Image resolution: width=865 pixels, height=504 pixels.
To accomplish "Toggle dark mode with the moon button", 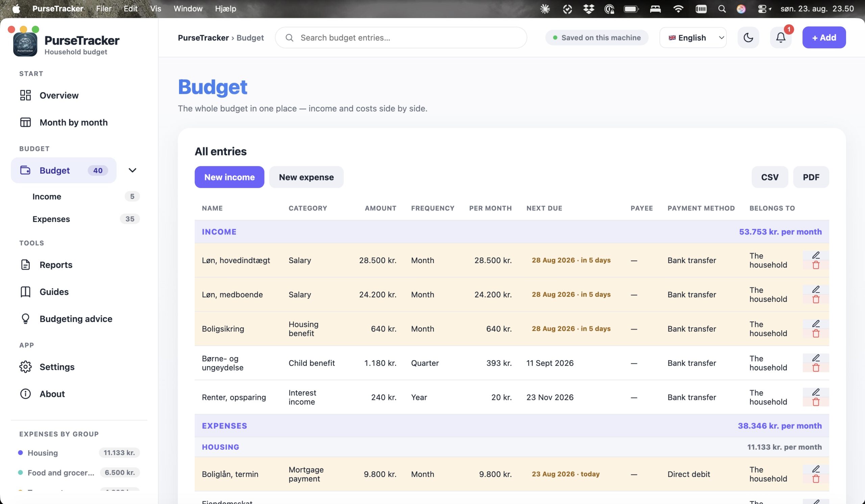I will 748,37.
